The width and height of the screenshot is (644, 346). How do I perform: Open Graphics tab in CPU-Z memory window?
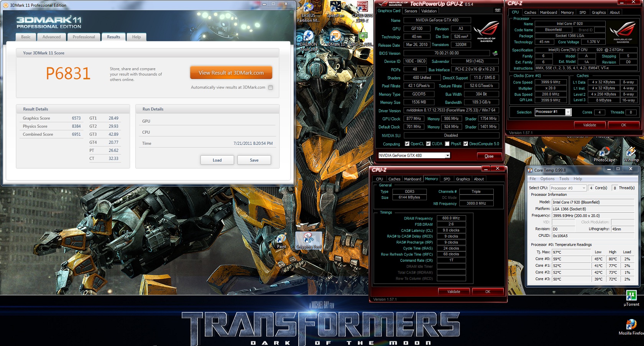click(x=463, y=179)
